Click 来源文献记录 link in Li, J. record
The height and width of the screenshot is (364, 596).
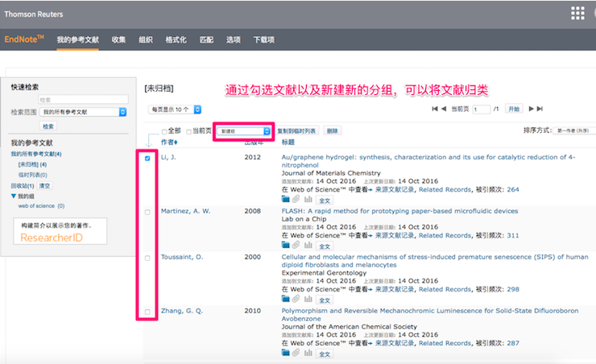click(395, 189)
